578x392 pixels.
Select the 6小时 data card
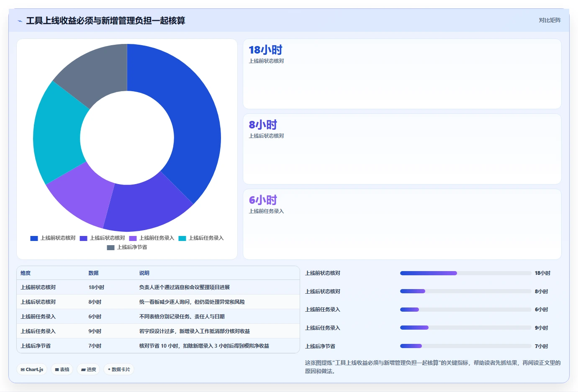[x=402, y=224]
